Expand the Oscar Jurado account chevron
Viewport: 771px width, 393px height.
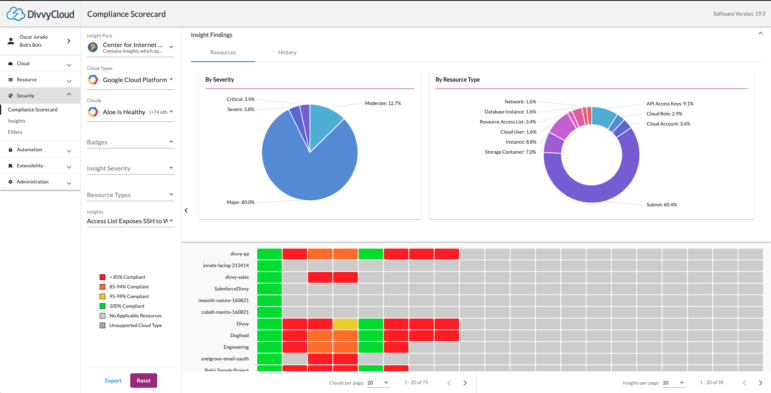(68, 41)
